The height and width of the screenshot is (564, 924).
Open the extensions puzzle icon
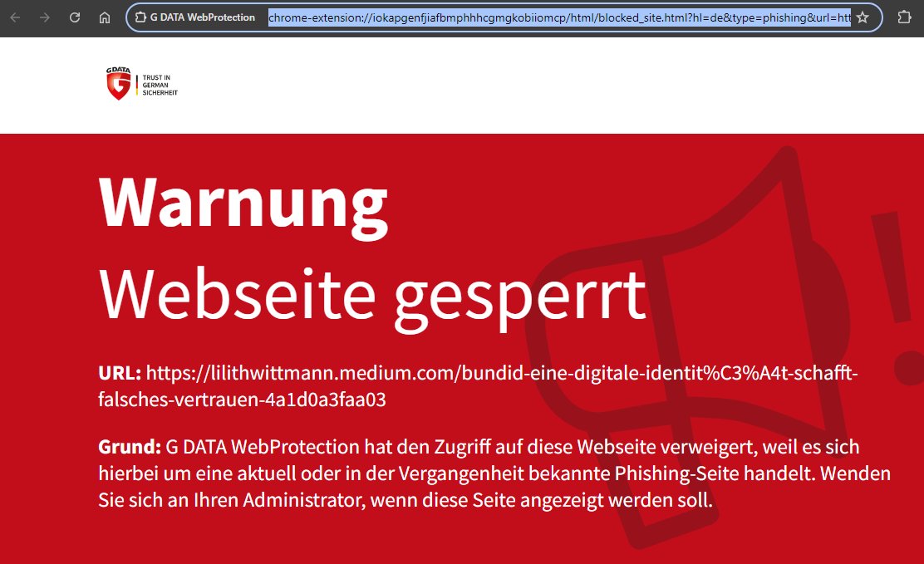pos(904,17)
